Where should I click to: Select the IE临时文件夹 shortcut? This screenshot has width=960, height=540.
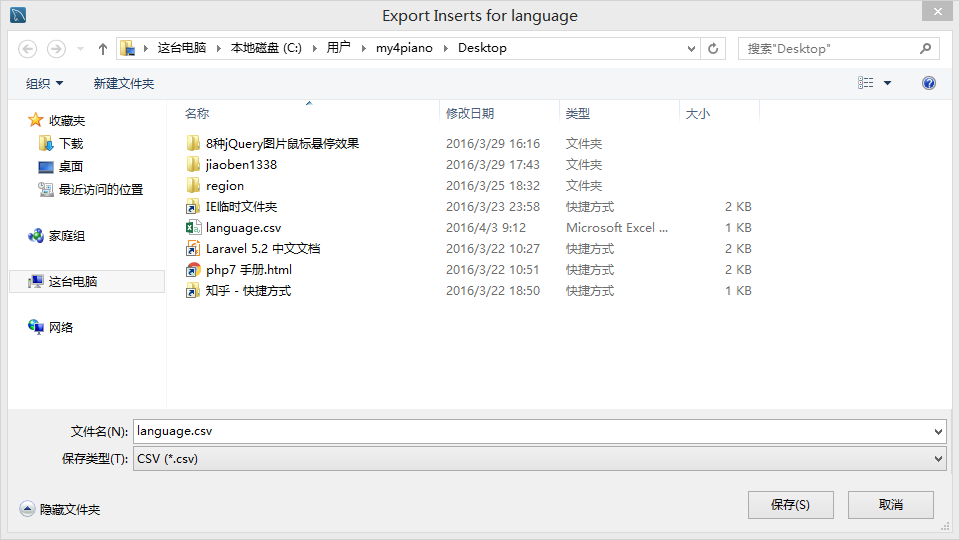coord(241,206)
